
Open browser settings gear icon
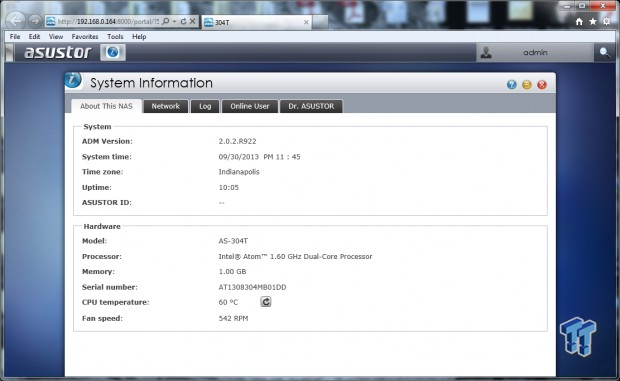click(x=607, y=22)
